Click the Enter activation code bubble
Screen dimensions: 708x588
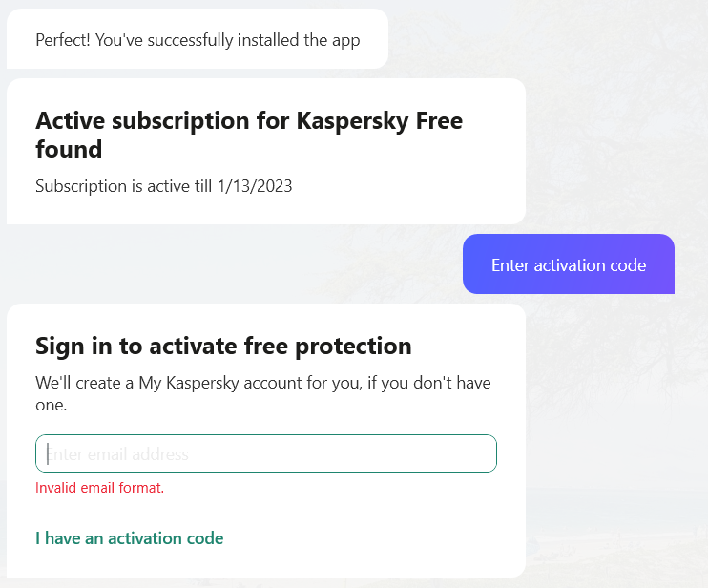coord(569,264)
